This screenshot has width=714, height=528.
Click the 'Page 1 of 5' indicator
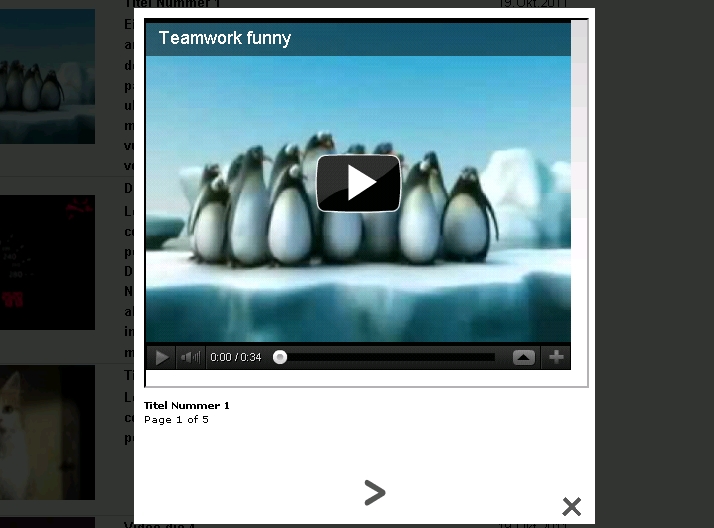point(176,420)
